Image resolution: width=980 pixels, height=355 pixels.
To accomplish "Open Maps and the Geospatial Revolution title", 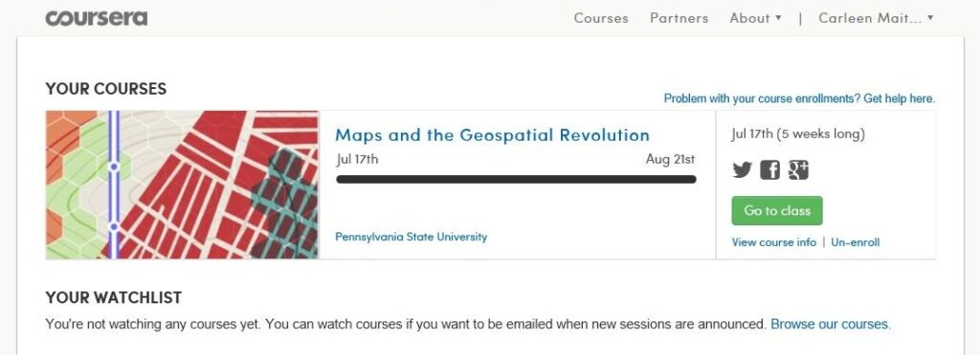I will coord(493,135).
